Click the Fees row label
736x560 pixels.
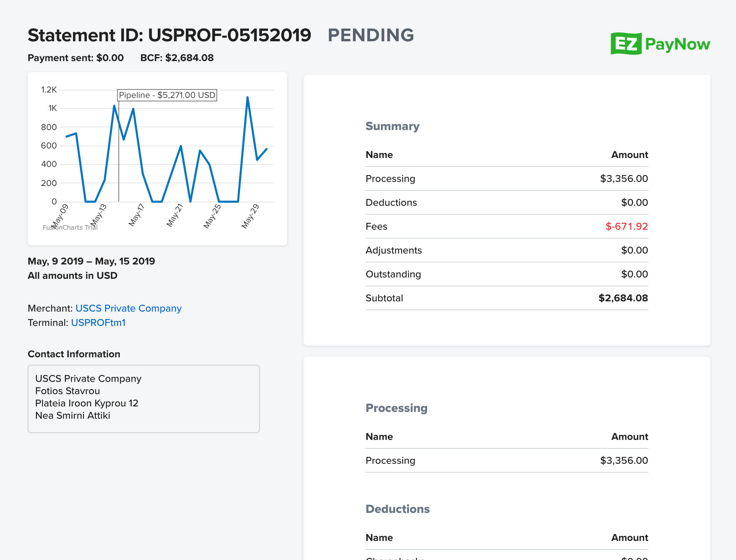[377, 226]
